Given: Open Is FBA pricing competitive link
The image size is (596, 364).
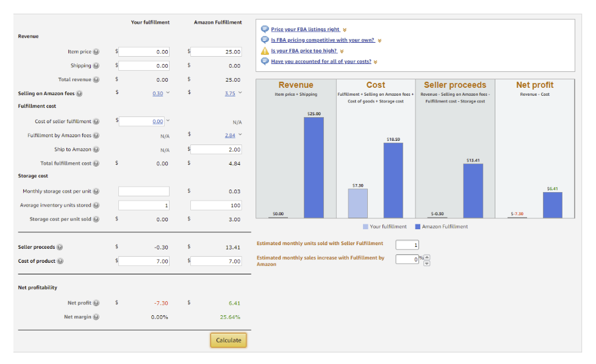Looking at the screenshot, I should pyautogui.click(x=323, y=40).
